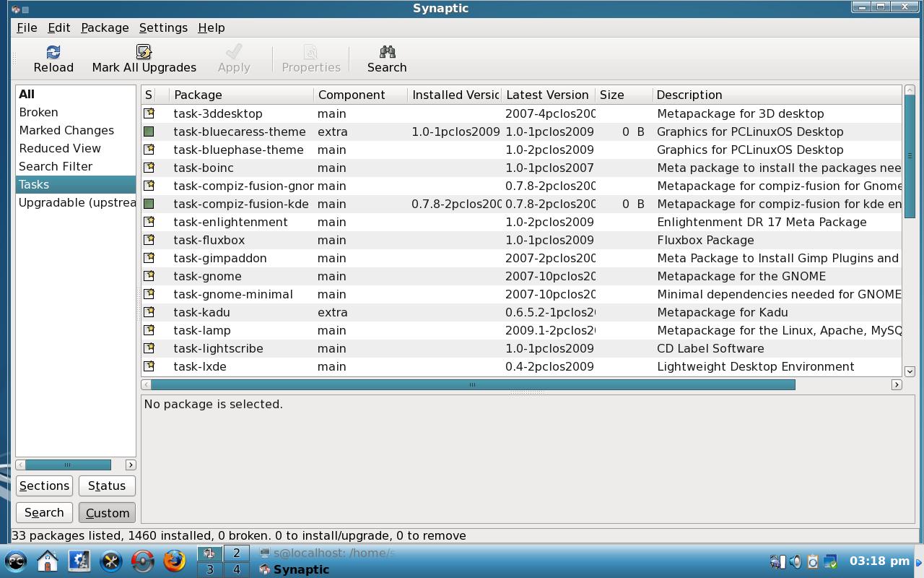Click the clipboard tray icon

tap(812, 561)
